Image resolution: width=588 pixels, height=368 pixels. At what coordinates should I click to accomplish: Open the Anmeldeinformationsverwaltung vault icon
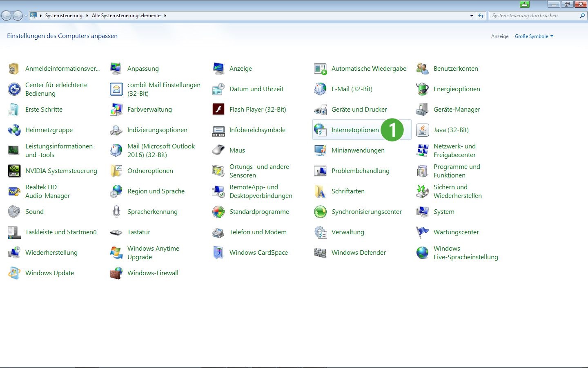(x=14, y=69)
